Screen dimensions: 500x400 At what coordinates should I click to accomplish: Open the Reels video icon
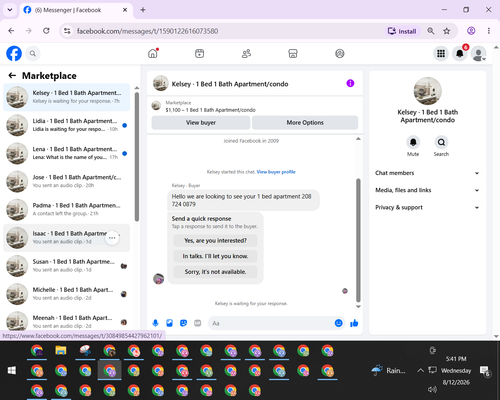[199, 53]
